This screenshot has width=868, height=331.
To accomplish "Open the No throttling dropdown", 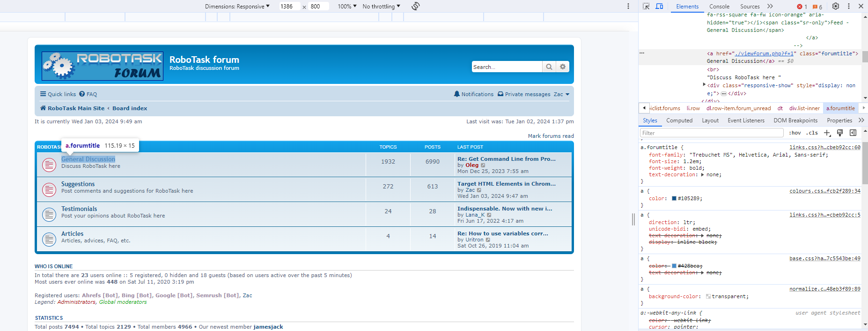I will [382, 7].
